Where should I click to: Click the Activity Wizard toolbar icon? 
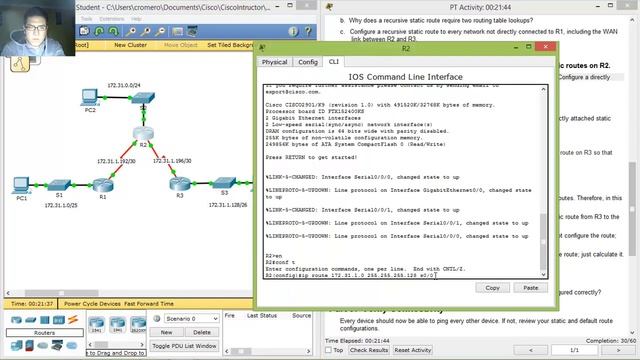tap(84, 31)
